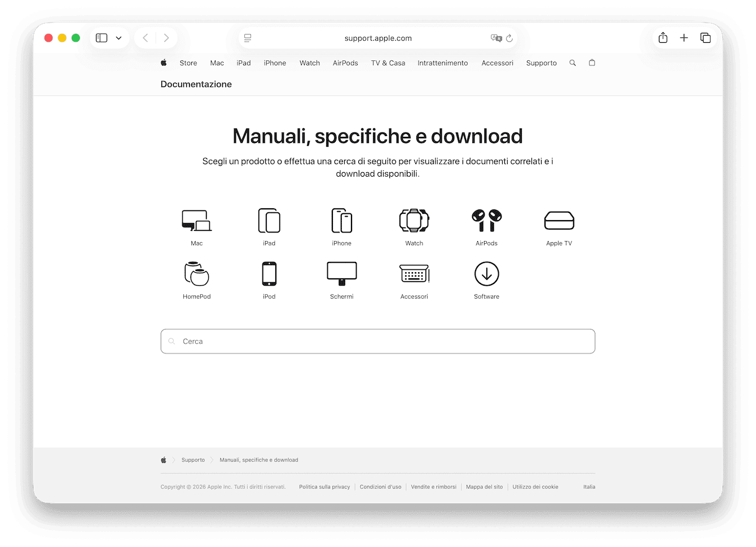Open the search magnifier in the navigation bar
Image resolution: width=756 pixels, height=547 pixels.
click(x=573, y=63)
